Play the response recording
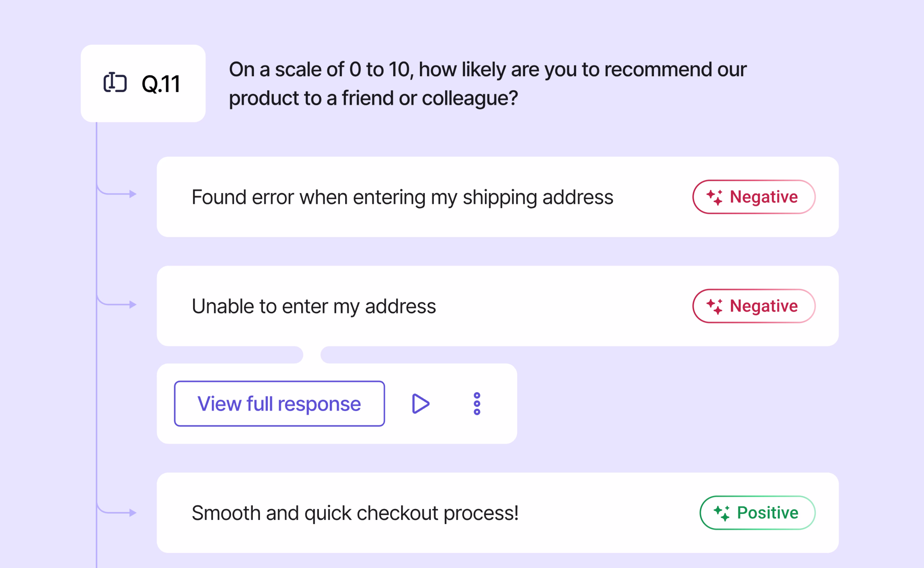 421,404
